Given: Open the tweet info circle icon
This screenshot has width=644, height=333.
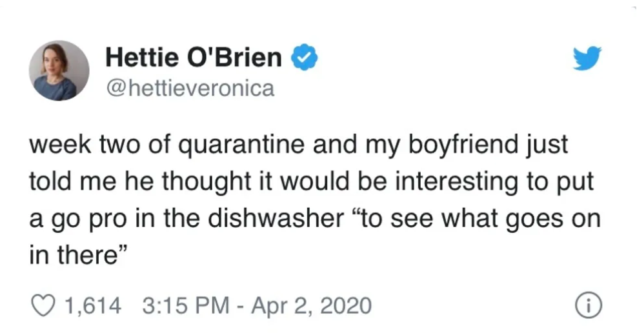Looking at the screenshot, I should [588, 307].
